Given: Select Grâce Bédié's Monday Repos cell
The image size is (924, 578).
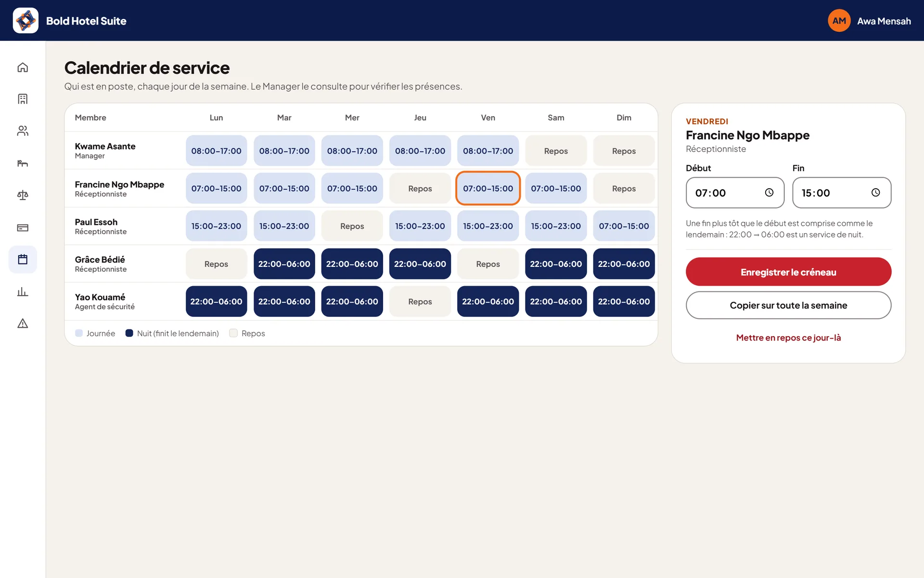Looking at the screenshot, I should [x=216, y=264].
